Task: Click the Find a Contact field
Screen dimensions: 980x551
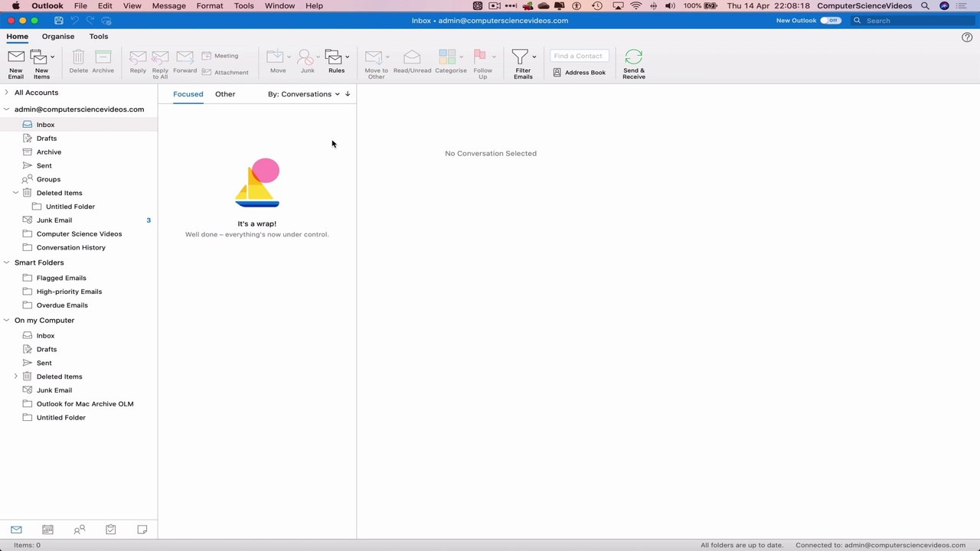Action: click(x=580, y=56)
